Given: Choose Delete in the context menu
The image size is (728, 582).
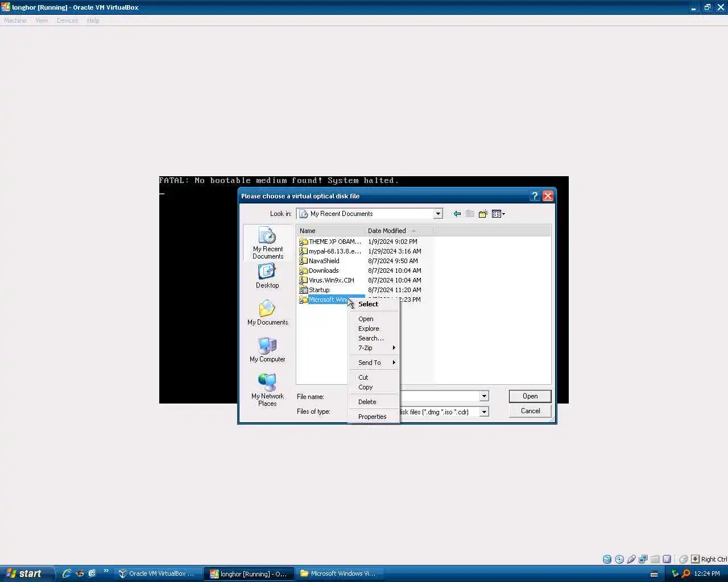Looking at the screenshot, I should [x=374, y=402].
